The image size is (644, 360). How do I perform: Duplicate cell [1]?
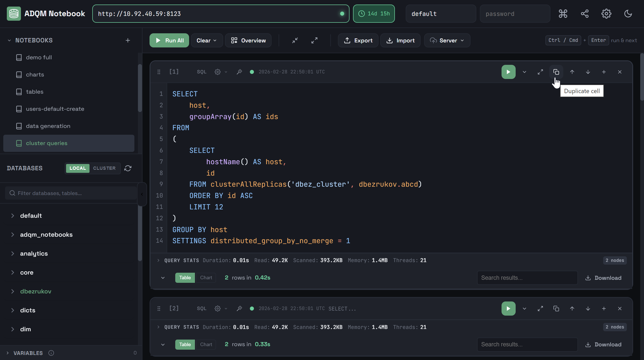click(556, 72)
